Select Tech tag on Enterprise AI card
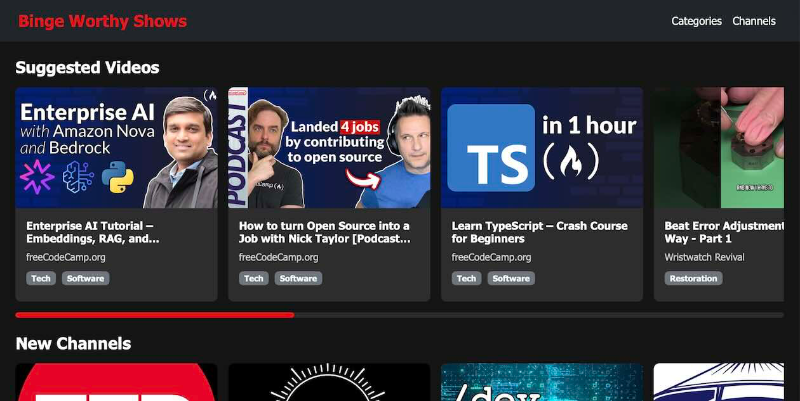Screen dimensions: 800x401 coord(41,278)
